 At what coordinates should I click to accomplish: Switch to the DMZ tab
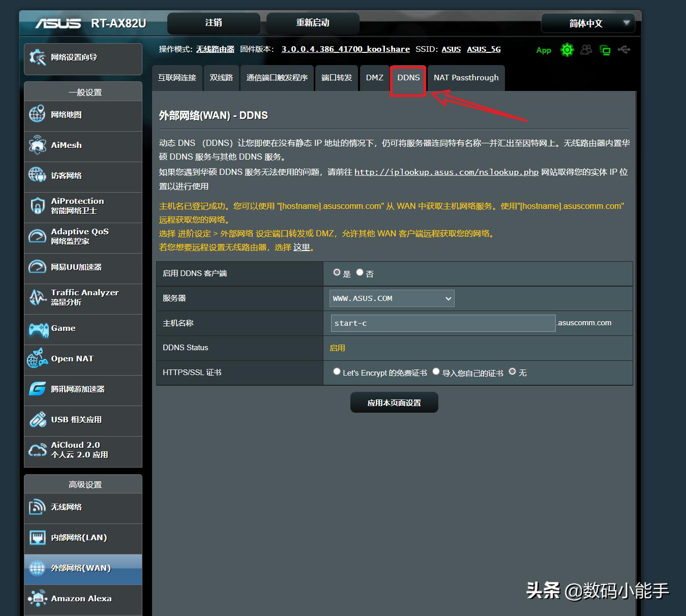374,77
